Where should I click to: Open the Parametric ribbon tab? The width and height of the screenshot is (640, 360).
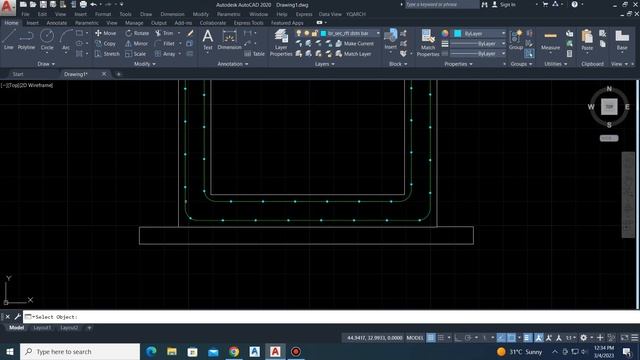(87, 23)
